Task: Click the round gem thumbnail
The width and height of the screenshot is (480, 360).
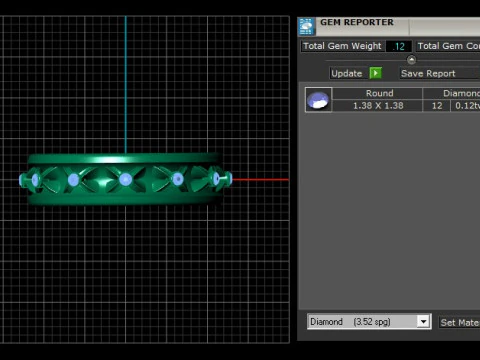Action: pyautogui.click(x=318, y=100)
